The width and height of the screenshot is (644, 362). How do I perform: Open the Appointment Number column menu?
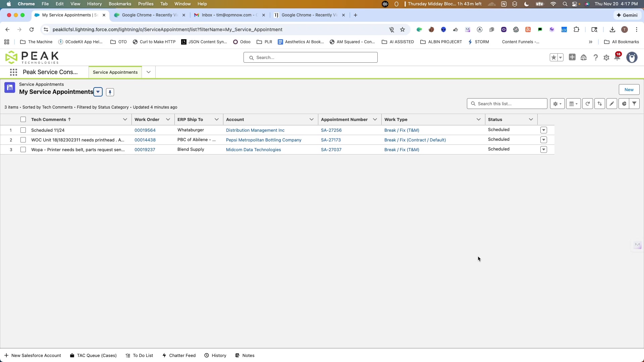375,120
